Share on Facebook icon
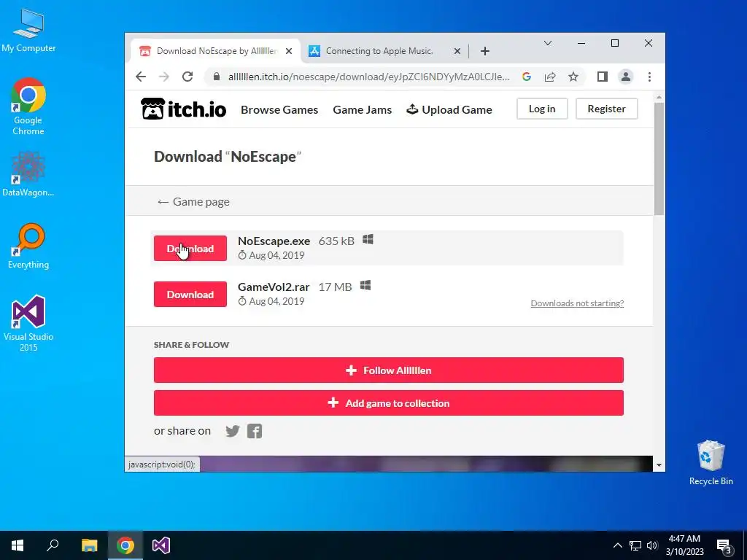747x560 pixels. (255, 431)
